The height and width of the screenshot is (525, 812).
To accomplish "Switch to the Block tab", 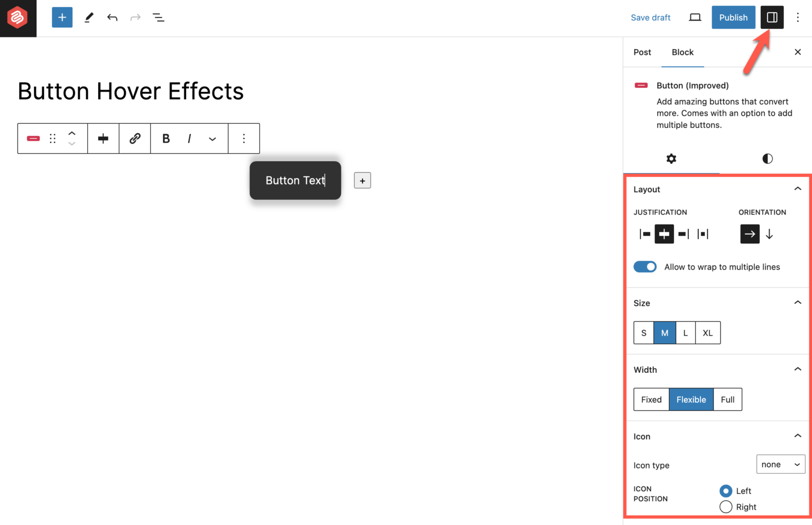I will click(x=682, y=52).
